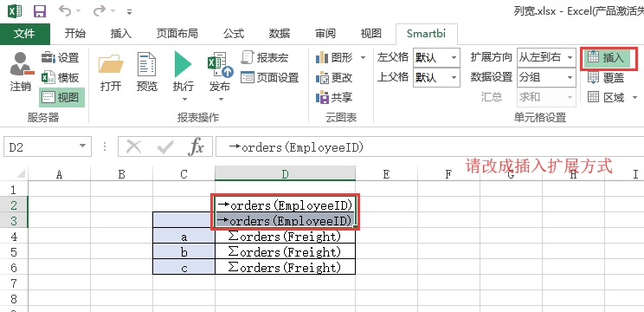Toggle the 视图 view button

coord(61,97)
